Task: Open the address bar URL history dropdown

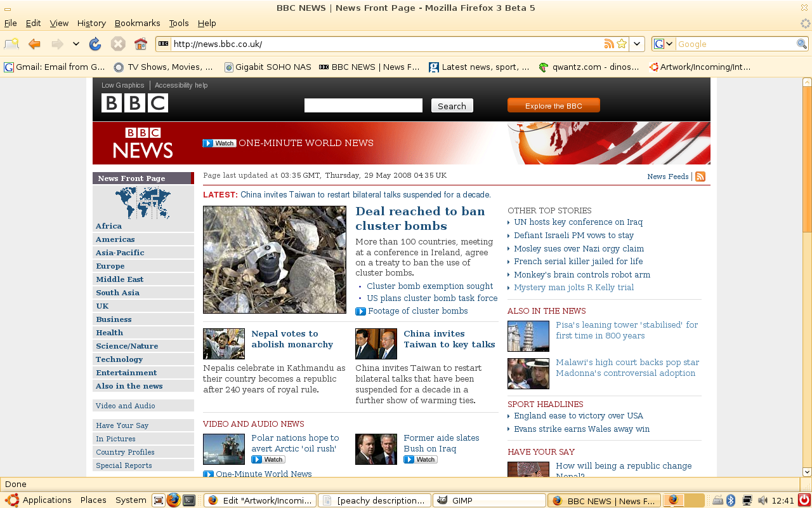Action: pyautogui.click(x=638, y=44)
